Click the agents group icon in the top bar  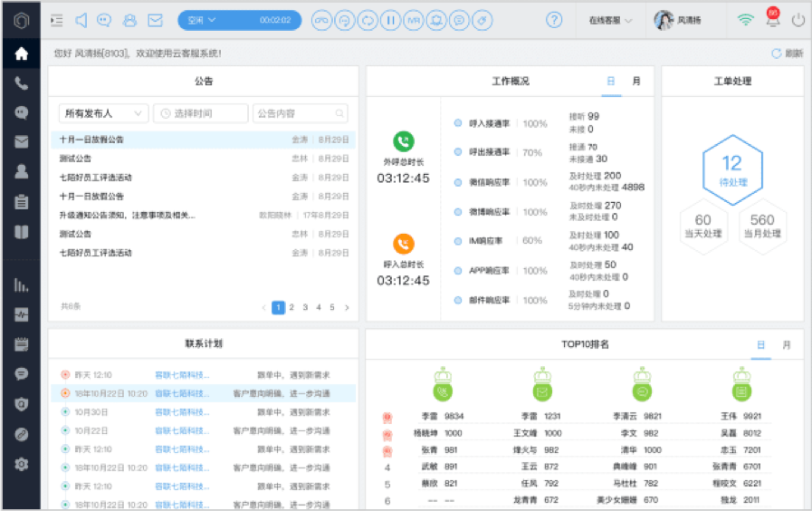(x=129, y=20)
